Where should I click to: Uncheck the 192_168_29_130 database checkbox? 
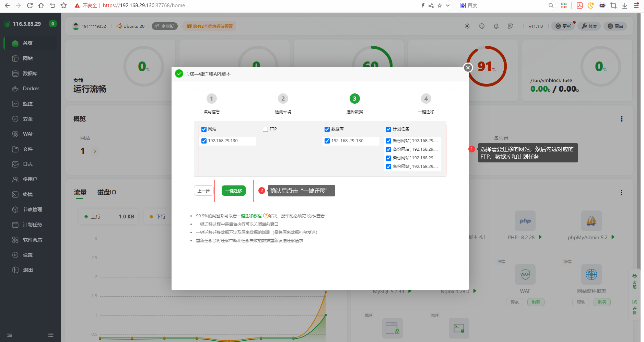[327, 141]
